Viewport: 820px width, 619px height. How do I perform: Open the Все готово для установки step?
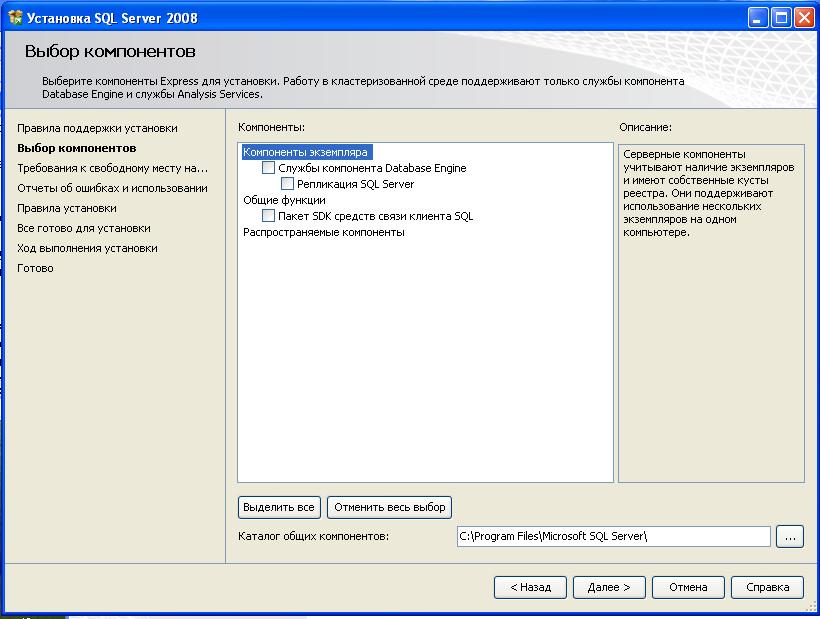pos(84,228)
